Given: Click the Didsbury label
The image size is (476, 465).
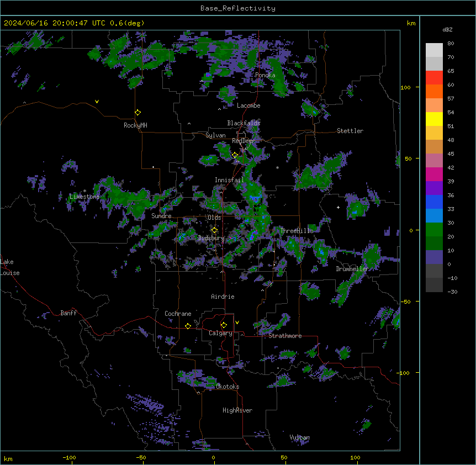Looking at the screenshot, I should point(211,238).
